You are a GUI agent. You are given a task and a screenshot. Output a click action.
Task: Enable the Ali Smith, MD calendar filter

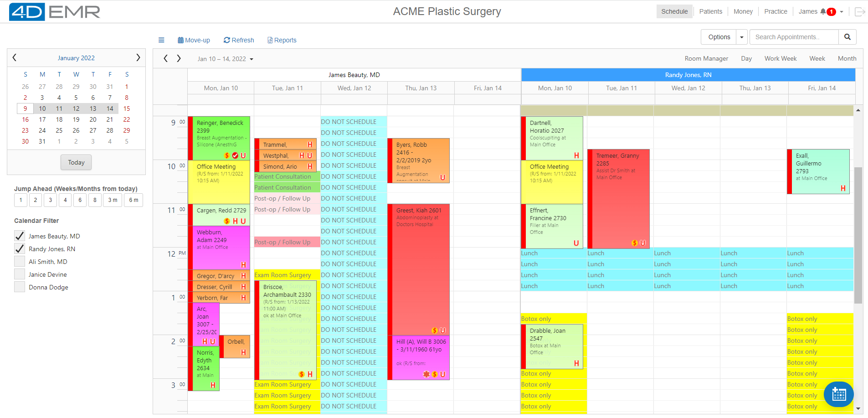(x=19, y=262)
